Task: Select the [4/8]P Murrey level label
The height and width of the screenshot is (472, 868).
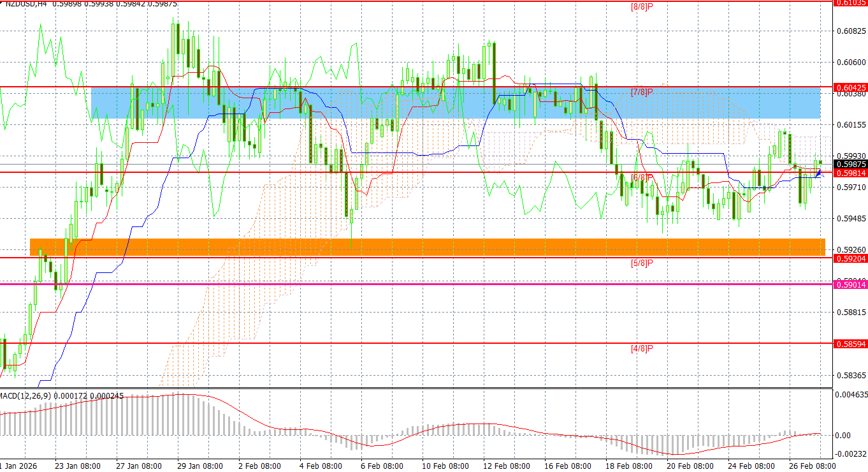Action: 642,348
